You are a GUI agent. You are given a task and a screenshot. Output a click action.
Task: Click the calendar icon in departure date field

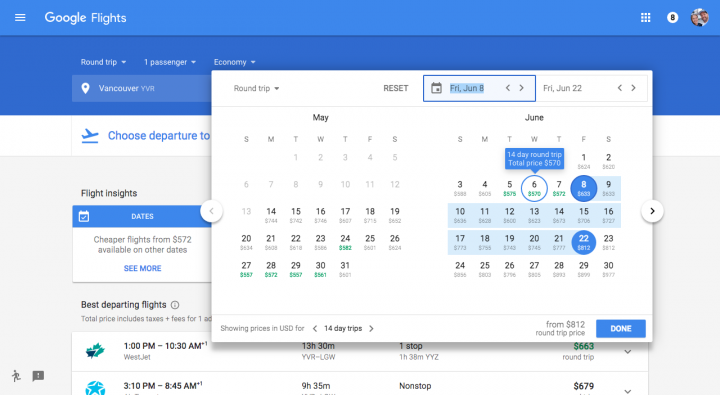tap(436, 88)
